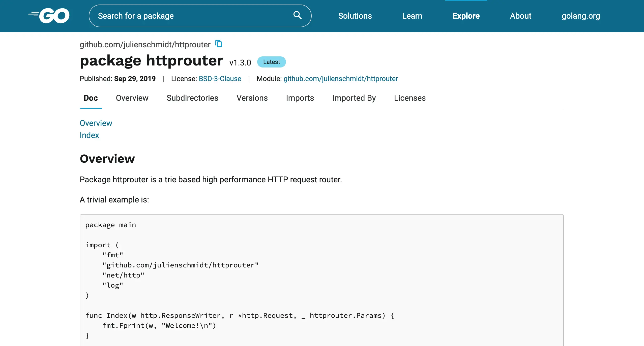Screen dimensions: 644x346
Task: Copy the package path with the clipboard icon
Action: [x=219, y=44]
